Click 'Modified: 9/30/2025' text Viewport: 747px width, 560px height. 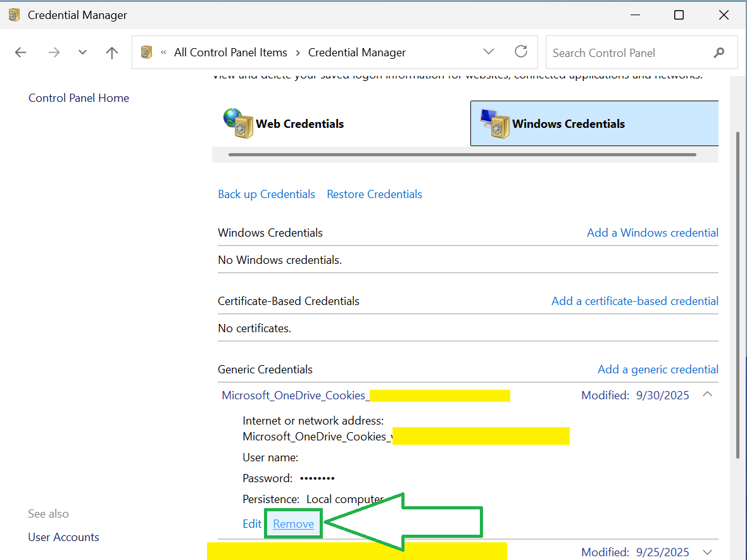pos(635,395)
